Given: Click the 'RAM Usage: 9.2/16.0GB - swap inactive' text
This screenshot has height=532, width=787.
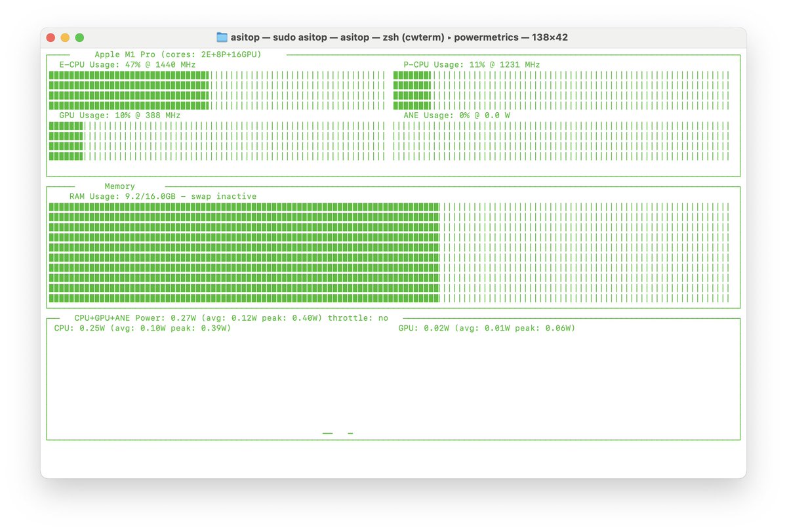Looking at the screenshot, I should point(163,196).
